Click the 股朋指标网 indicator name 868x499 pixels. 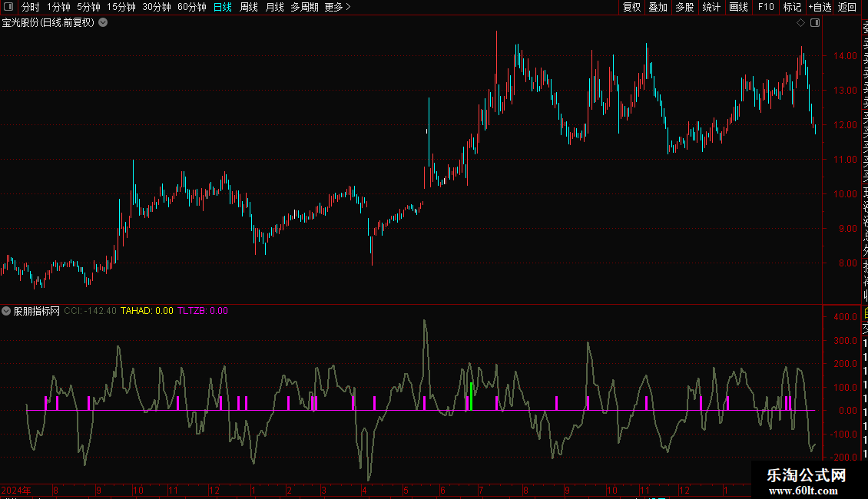coord(37,311)
